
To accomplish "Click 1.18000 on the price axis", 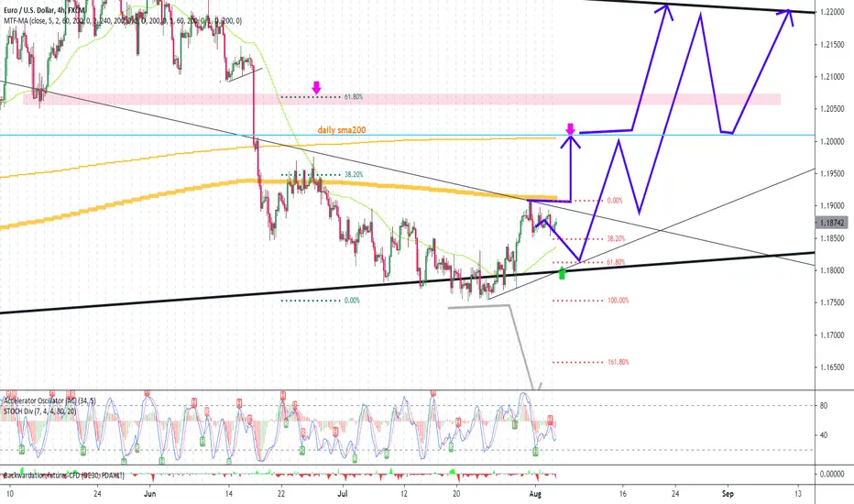I will (832, 270).
